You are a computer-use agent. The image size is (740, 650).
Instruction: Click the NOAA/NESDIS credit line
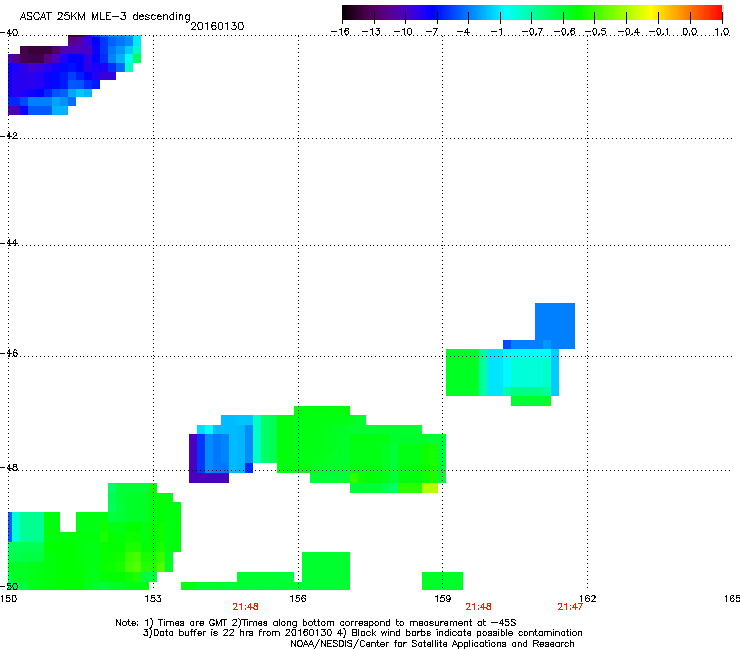click(x=432, y=644)
